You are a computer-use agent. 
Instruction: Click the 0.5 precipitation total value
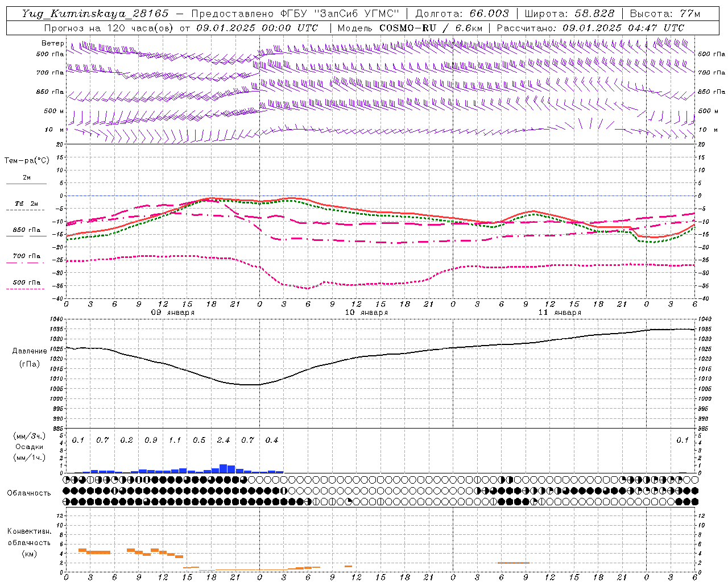tap(199, 440)
